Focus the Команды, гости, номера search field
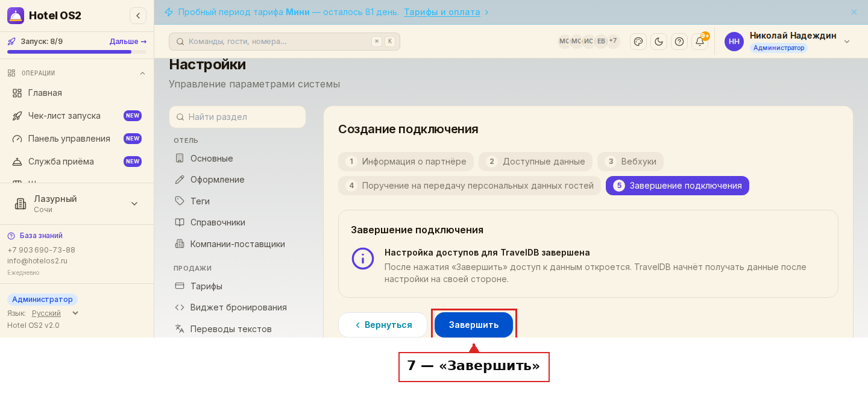868x396 pixels. (x=285, y=42)
